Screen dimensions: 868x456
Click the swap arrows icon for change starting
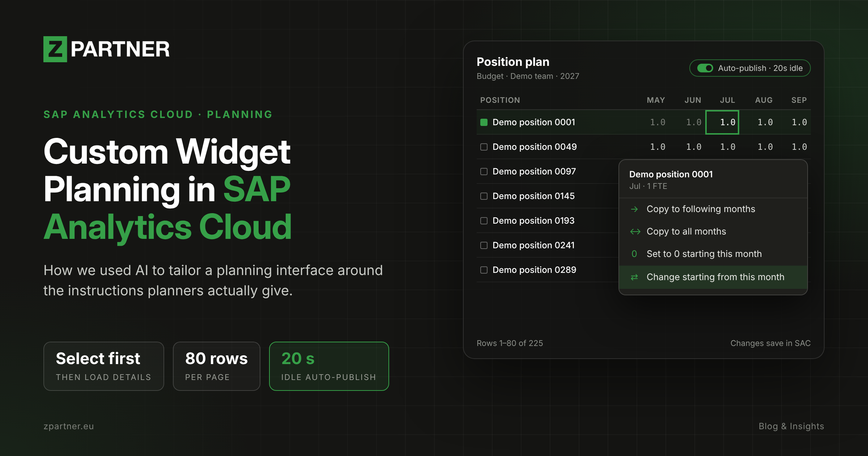(634, 277)
